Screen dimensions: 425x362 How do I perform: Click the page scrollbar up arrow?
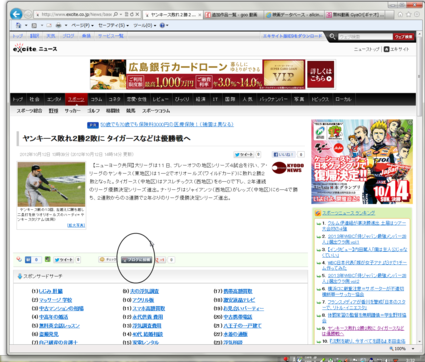pyautogui.click(x=419, y=34)
